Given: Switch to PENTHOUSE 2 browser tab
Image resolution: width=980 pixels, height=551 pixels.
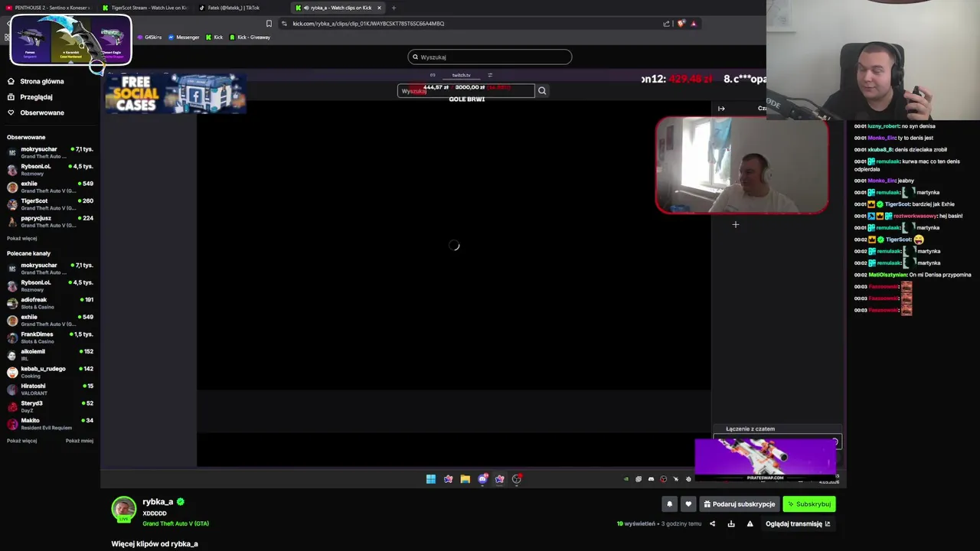Looking at the screenshot, I should pos(50,8).
